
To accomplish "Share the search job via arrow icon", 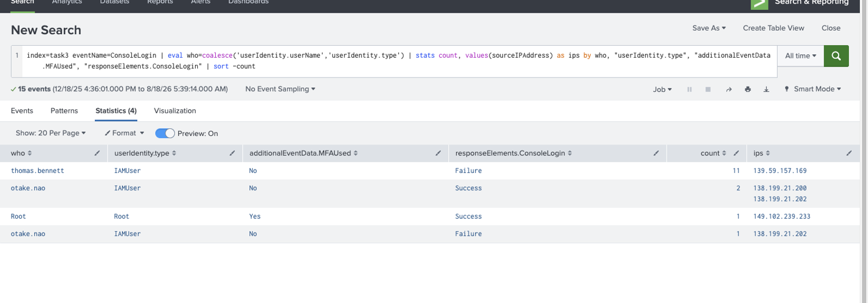I will tap(729, 90).
